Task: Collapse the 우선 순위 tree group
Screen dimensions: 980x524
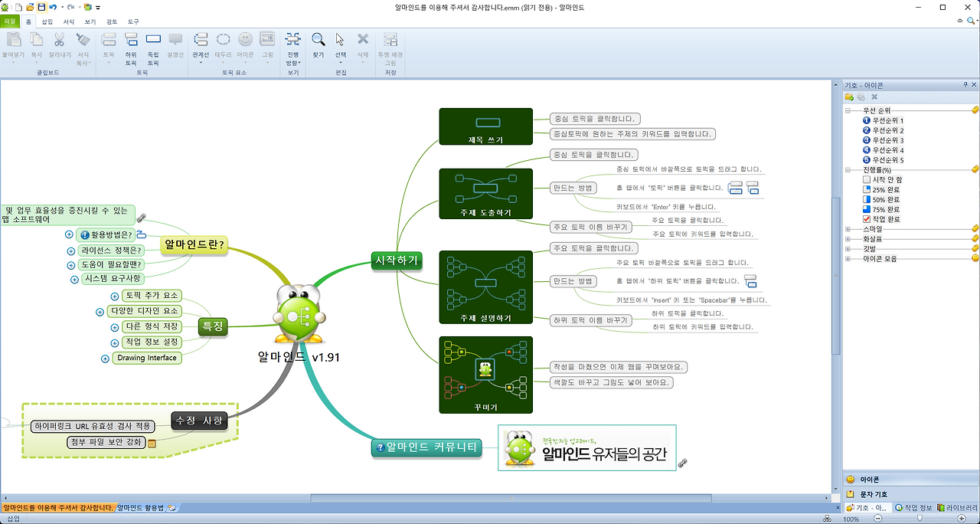Action: (x=848, y=110)
